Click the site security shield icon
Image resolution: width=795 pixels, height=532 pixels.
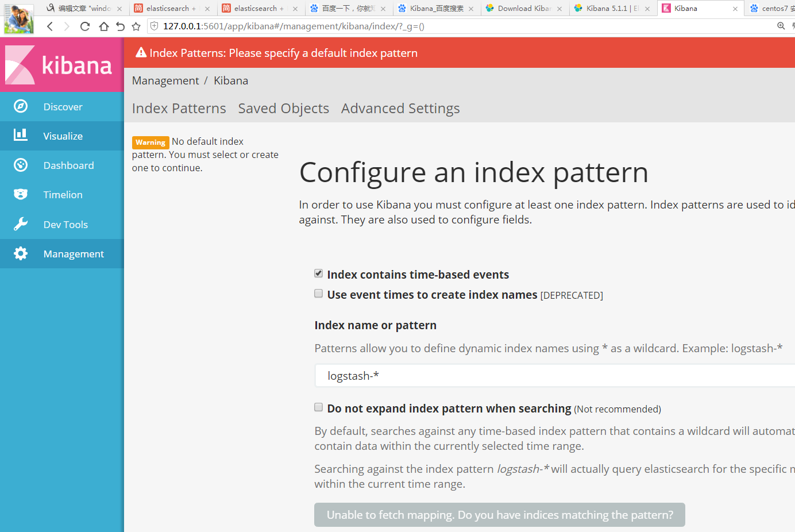click(x=154, y=26)
